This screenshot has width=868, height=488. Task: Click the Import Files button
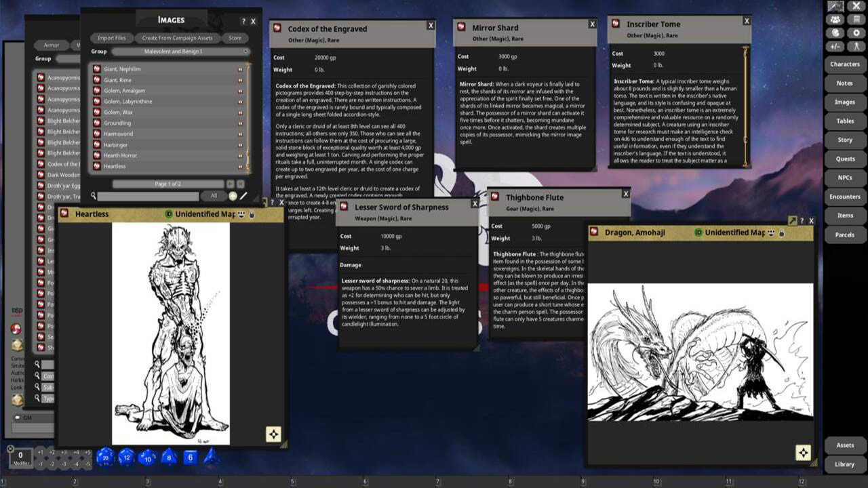(x=111, y=38)
